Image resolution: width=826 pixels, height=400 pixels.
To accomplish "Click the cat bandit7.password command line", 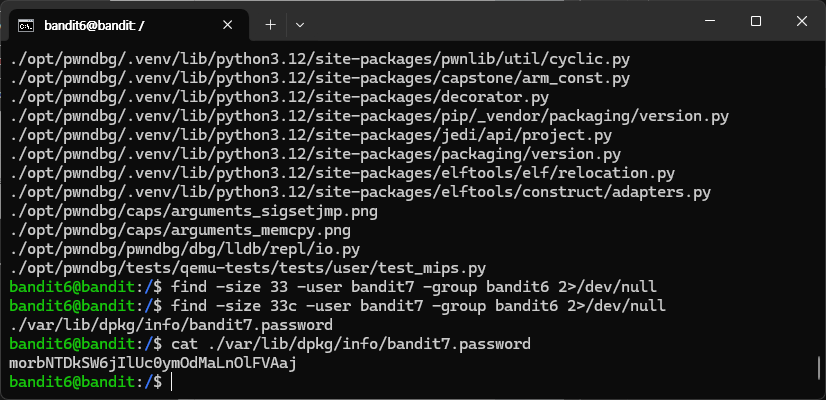I will 270,344.
